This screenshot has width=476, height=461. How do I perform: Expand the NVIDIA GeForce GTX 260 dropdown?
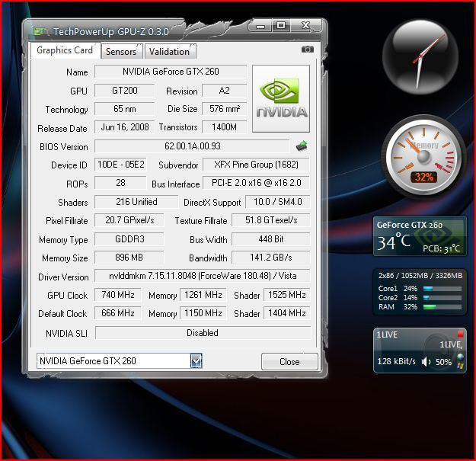click(x=196, y=361)
